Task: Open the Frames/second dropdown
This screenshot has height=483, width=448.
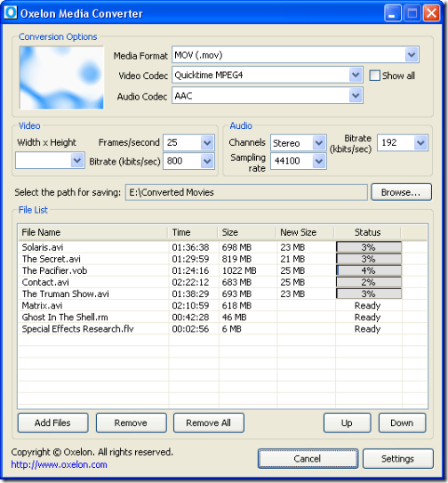Action: [207, 142]
